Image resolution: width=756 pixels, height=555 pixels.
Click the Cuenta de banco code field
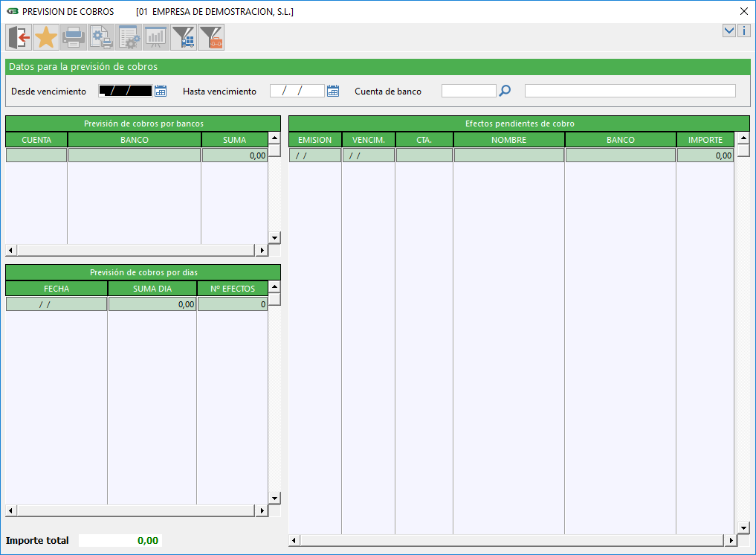[x=468, y=91]
